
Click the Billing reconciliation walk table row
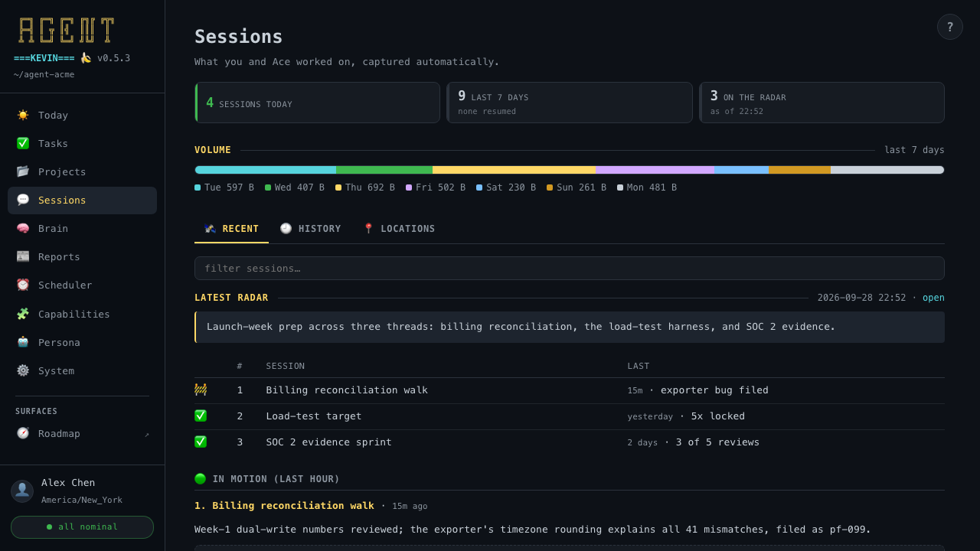[x=569, y=390]
